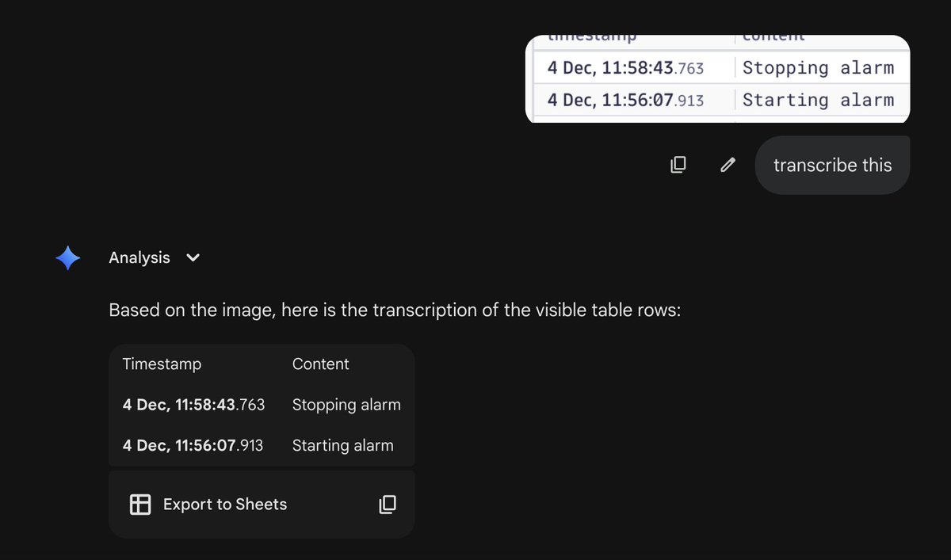
Task: Edit the prompt with the pencil icon
Action: (x=728, y=165)
